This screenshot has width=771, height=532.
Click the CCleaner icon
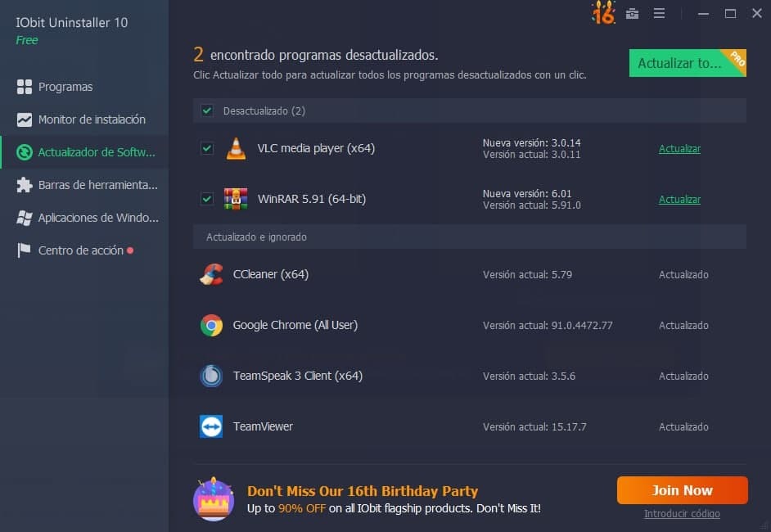[211, 274]
